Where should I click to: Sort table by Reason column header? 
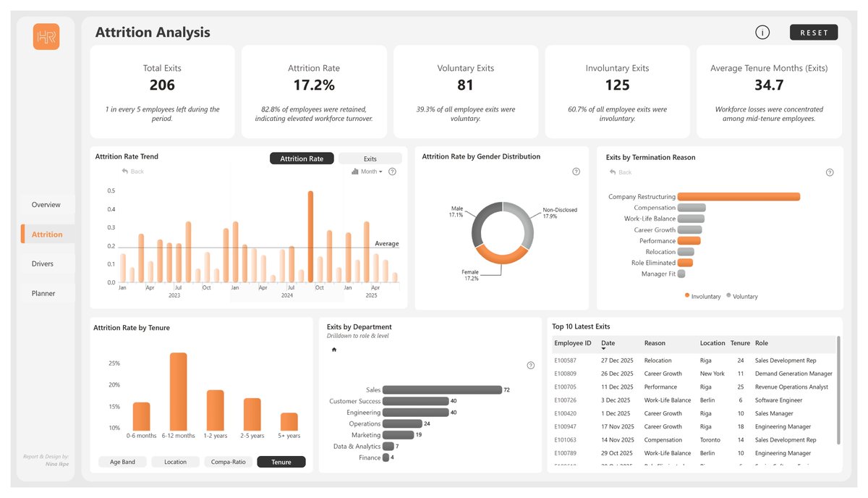click(x=655, y=342)
